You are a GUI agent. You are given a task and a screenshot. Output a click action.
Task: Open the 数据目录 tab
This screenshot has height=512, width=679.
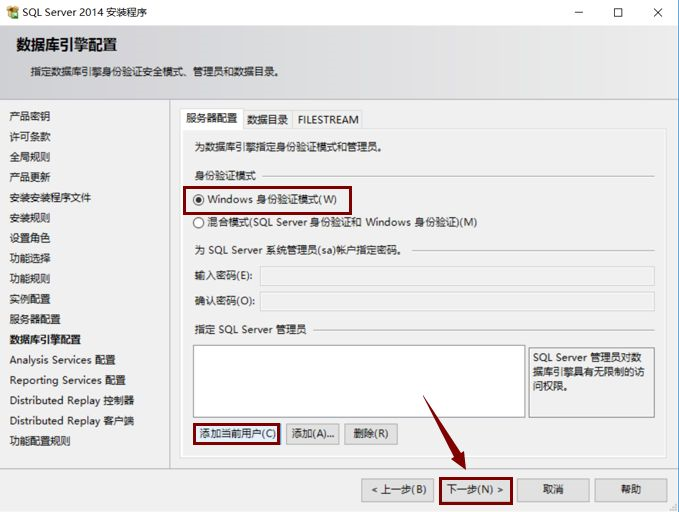pyautogui.click(x=268, y=120)
